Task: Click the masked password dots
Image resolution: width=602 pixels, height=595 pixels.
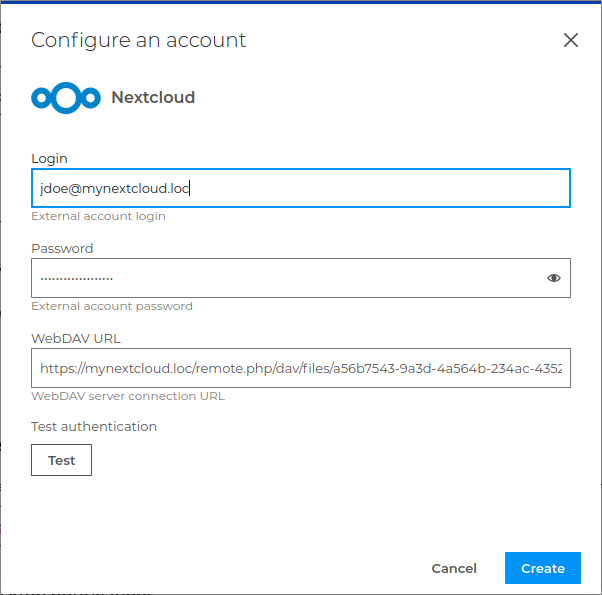Action: [x=76, y=278]
